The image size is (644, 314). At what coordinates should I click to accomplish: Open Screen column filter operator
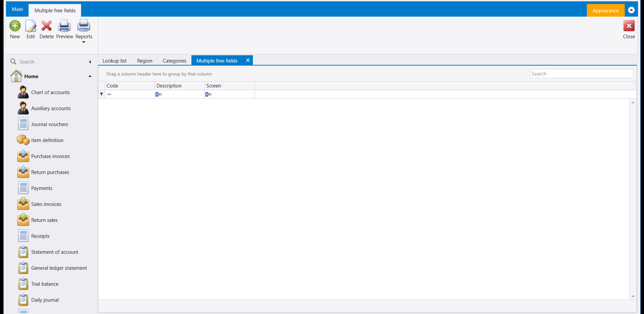pyautogui.click(x=209, y=94)
